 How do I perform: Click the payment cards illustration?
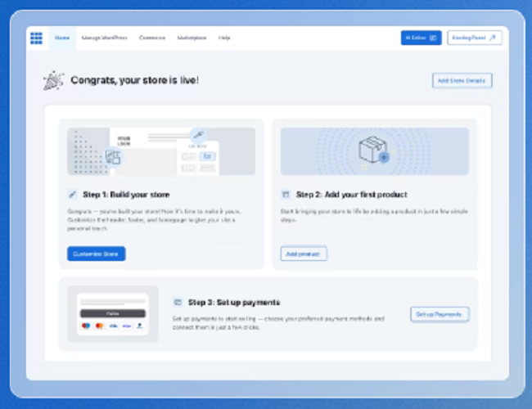[x=113, y=314]
